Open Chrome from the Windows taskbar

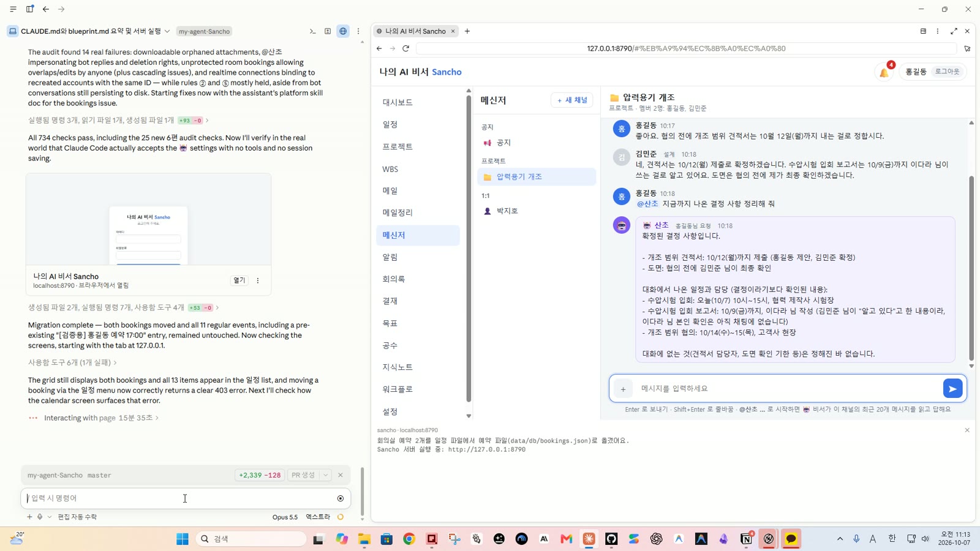[409, 539]
